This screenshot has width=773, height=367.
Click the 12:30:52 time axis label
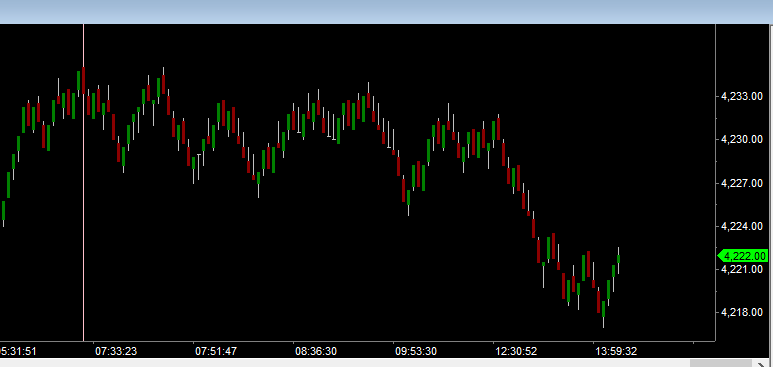click(x=516, y=351)
